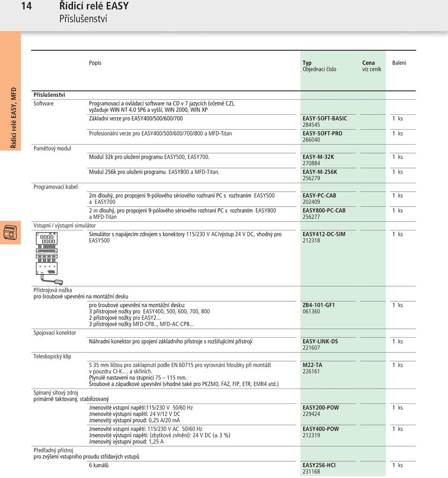Click the 'Objednací číslo' subheader
This screenshot has width=448, height=478.
(x=319, y=69)
